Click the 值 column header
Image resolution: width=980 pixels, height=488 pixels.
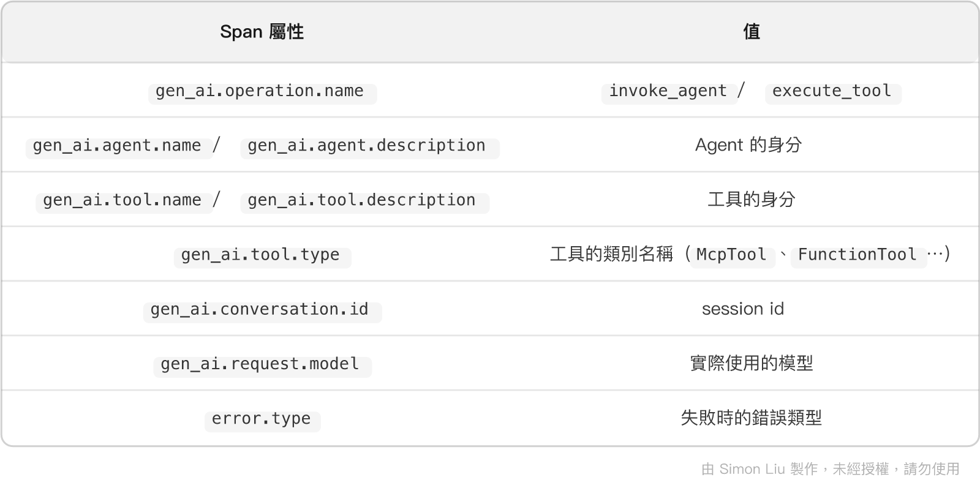(x=752, y=32)
